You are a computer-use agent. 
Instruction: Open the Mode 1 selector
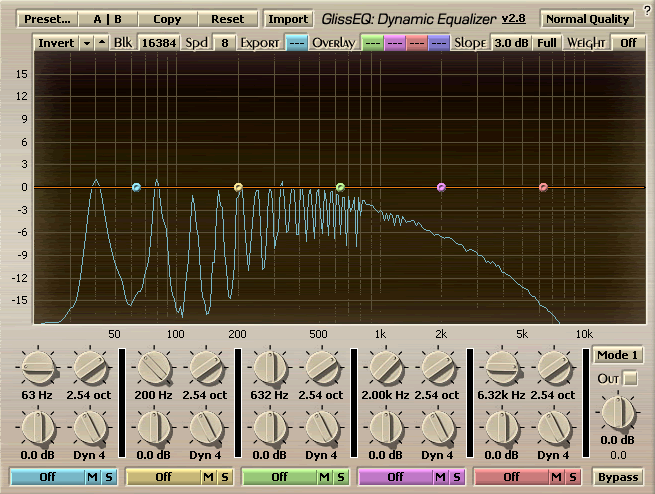click(x=617, y=355)
